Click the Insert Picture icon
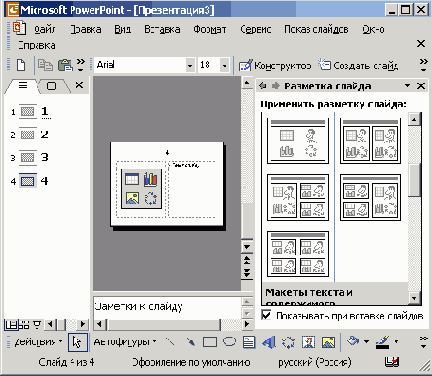 (x=328, y=342)
